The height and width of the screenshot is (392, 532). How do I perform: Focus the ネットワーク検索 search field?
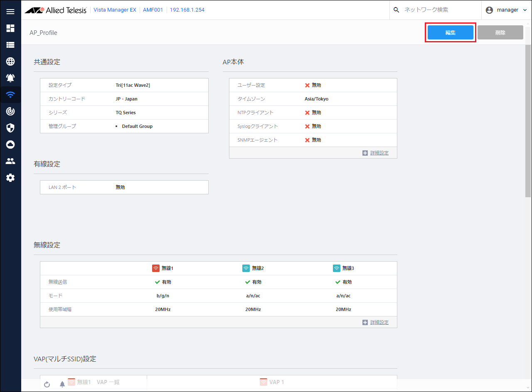click(x=436, y=10)
